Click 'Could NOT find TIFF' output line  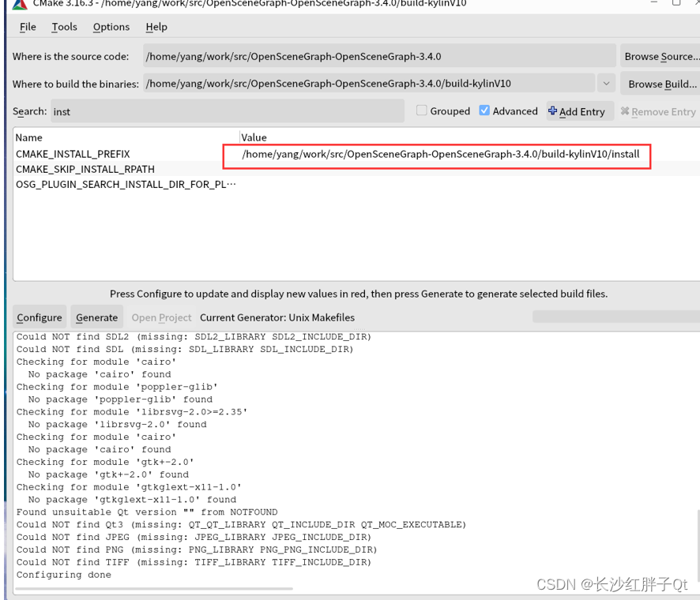point(194,562)
